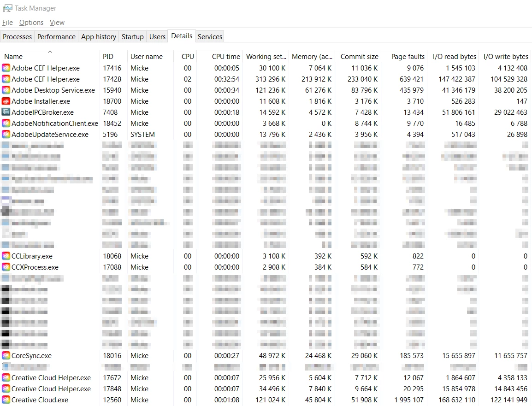The width and height of the screenshot is (532, 406).
Task: Click commit size value 29 060 K
Action: click(364, 356)
